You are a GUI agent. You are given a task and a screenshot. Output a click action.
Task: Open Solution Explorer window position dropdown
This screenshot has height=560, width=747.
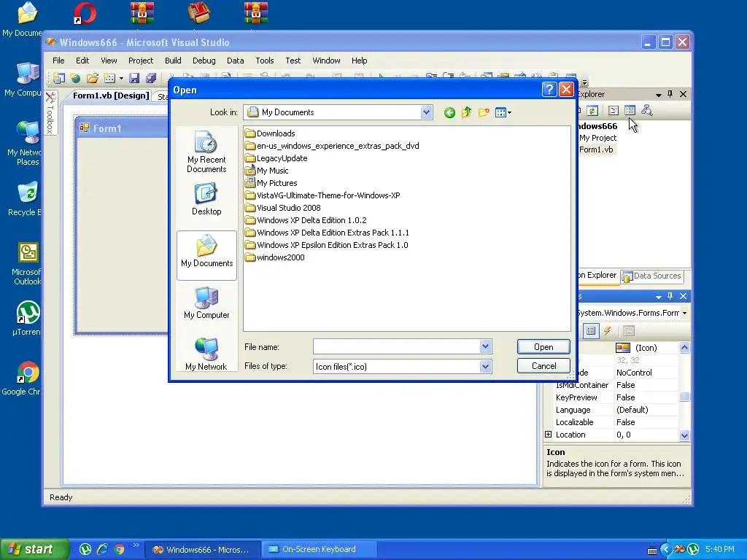point(659,95)
